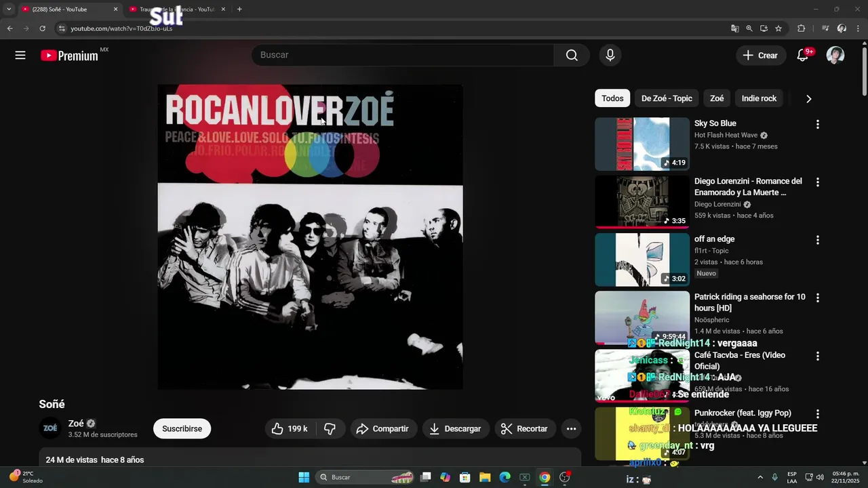868x488 pixels.
Task: Click Noösphericchannel name text
Action: coord(711,320)
